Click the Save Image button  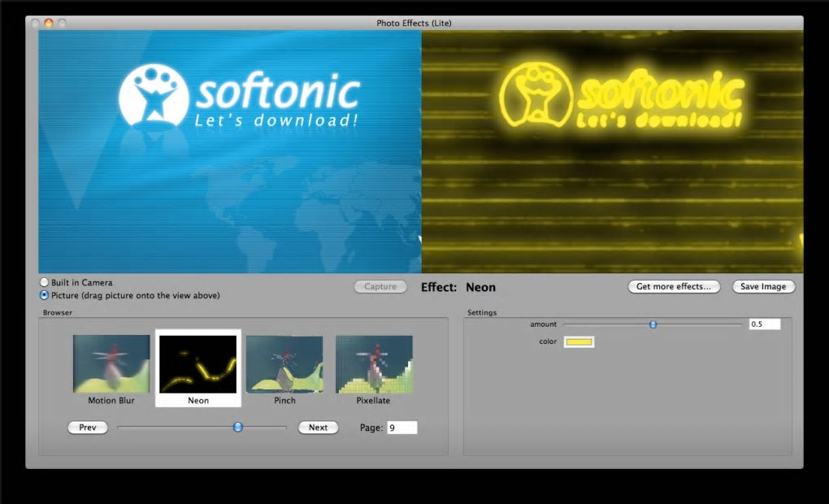coord(763,286)
